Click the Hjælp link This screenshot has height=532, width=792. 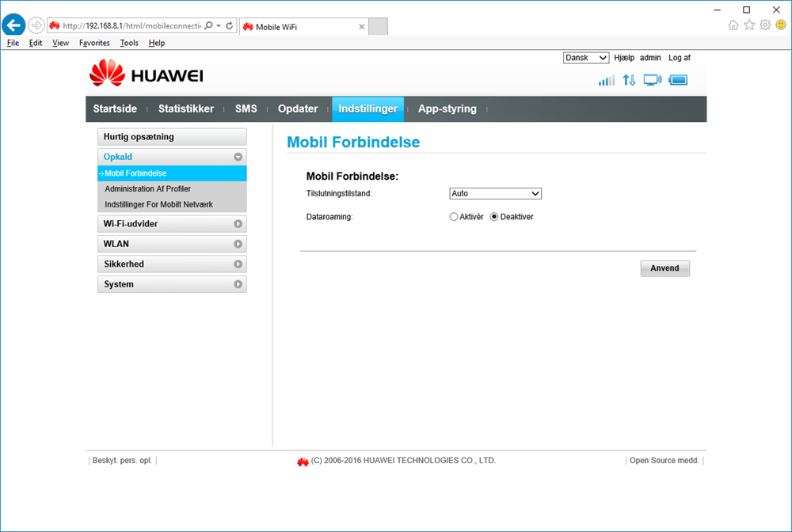click(624, 58)
